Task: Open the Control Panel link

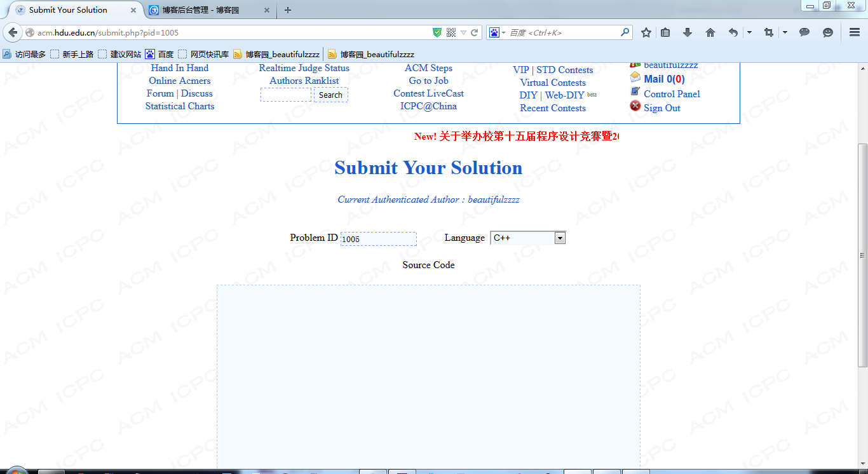Action: 672,94
